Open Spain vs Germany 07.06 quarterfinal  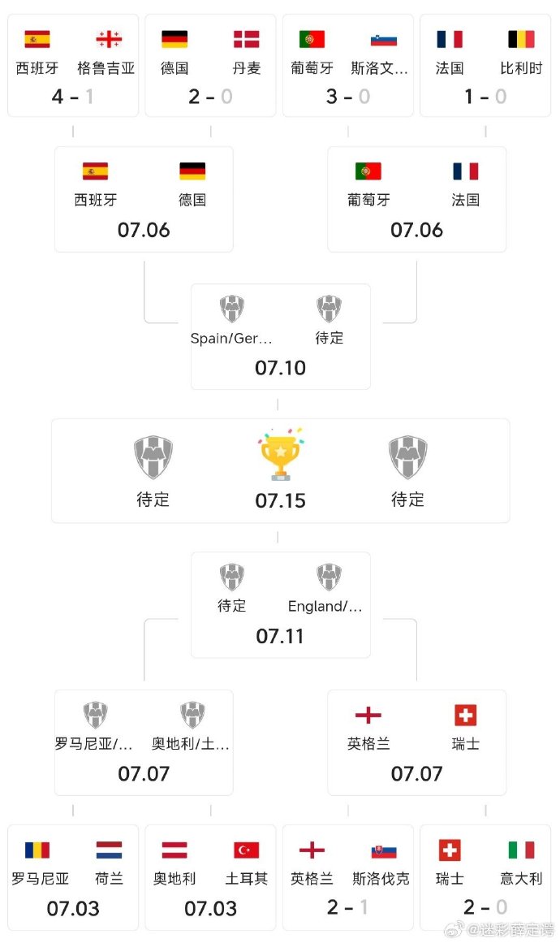144,200
